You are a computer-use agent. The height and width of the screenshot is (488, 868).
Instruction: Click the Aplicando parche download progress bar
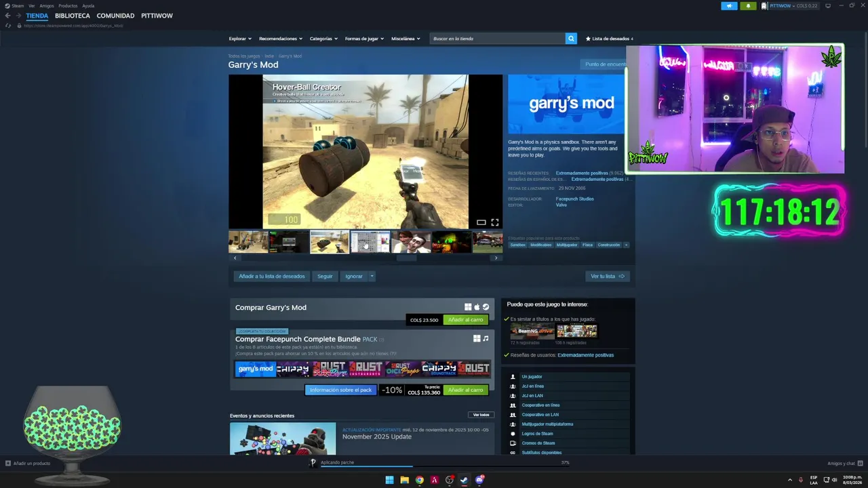coord(446,466)
